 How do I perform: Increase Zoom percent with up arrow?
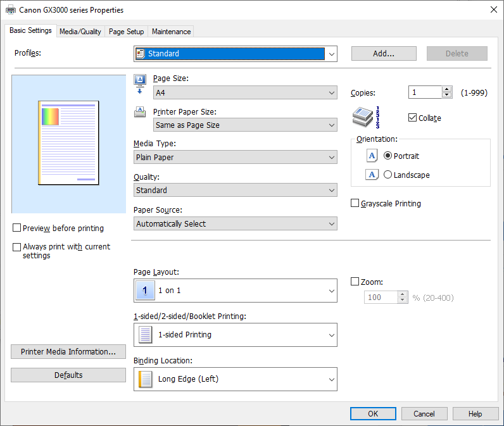click(403, 294)
